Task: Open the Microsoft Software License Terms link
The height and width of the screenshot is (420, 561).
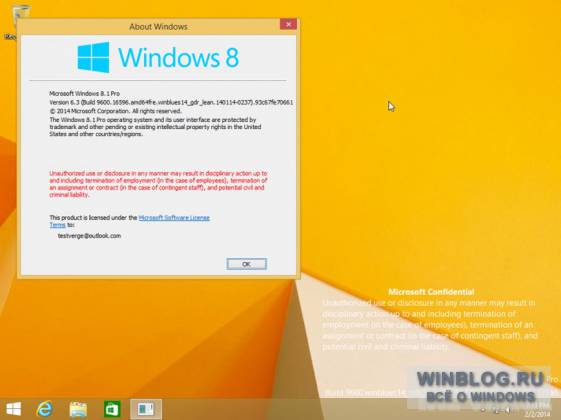Action: (174, 218)
